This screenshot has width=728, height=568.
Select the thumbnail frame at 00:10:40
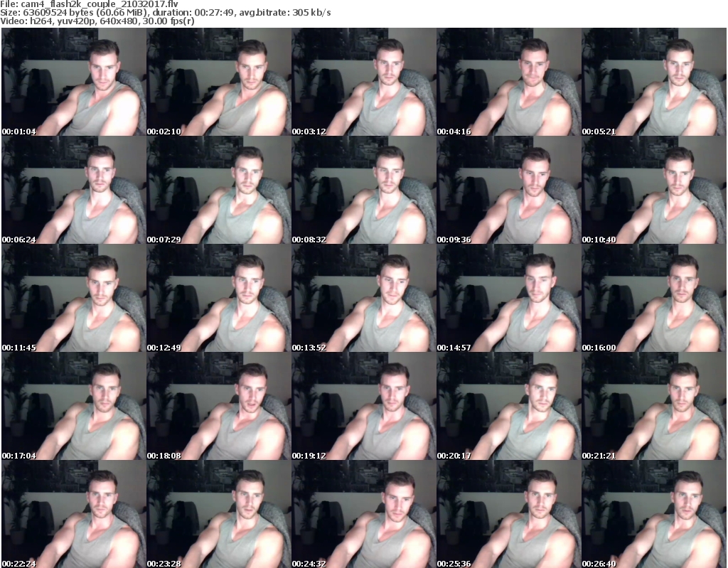(654, 190)
